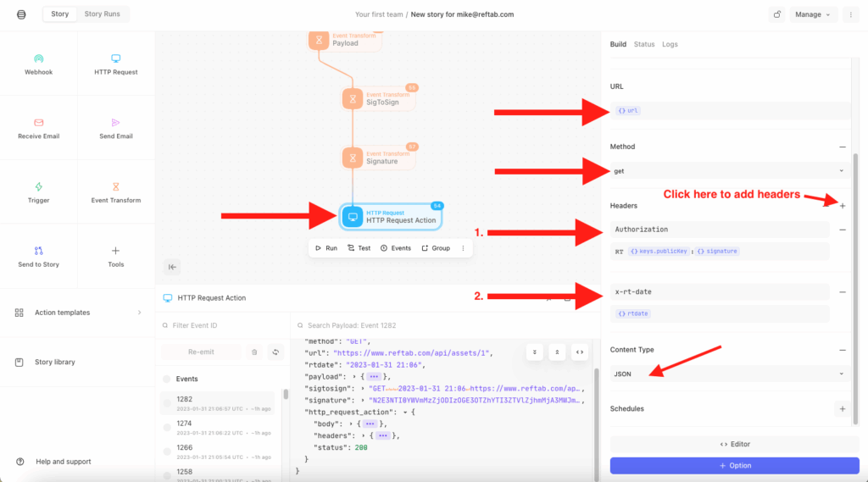Open the Content Type dropdown showing JSON
Screen dimensions: 868x482
point(730,374)
